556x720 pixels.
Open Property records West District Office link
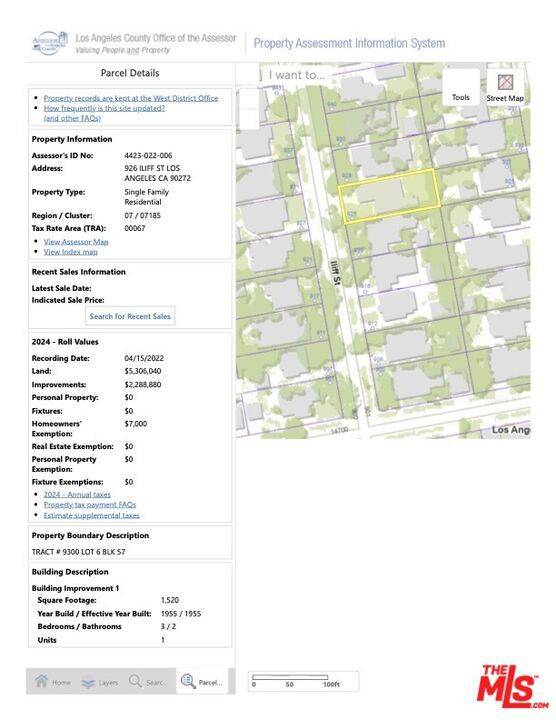click(x=131, y=98)
